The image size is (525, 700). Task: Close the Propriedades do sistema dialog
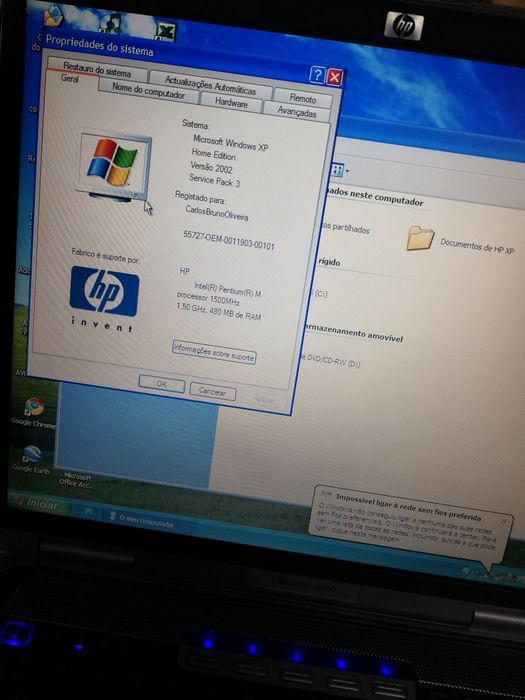point(334,77)
